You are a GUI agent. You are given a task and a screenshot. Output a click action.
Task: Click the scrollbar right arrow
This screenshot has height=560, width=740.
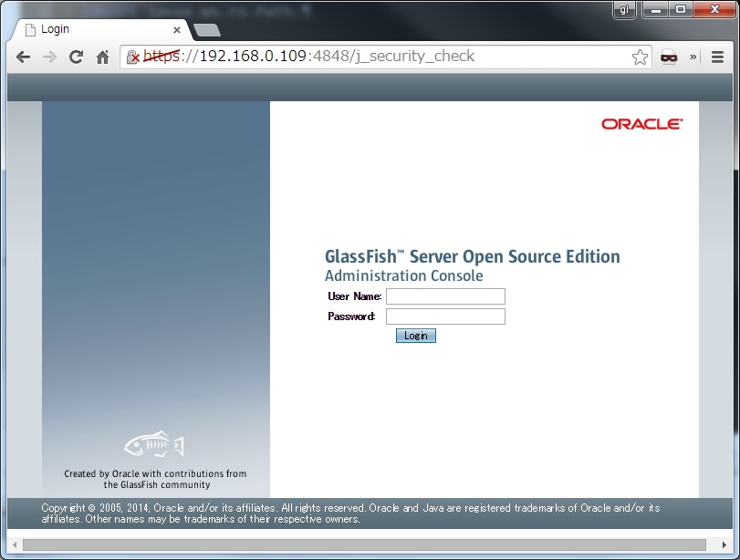724,544
